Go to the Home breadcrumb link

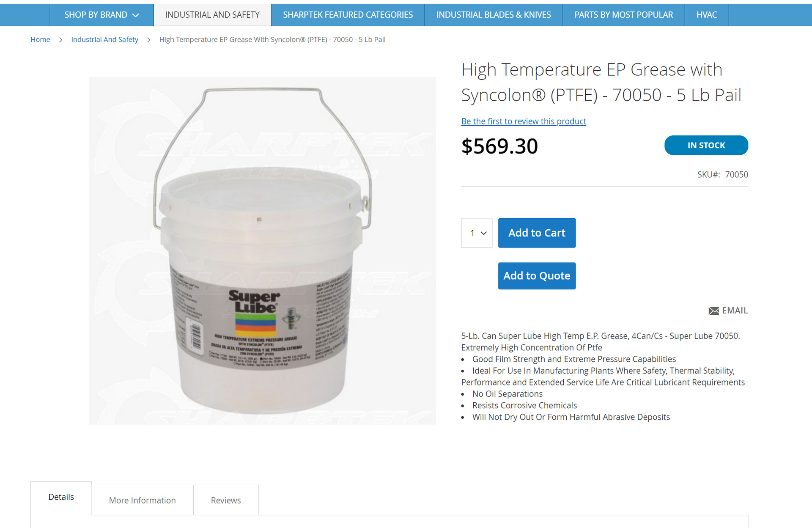coord(40,39)
